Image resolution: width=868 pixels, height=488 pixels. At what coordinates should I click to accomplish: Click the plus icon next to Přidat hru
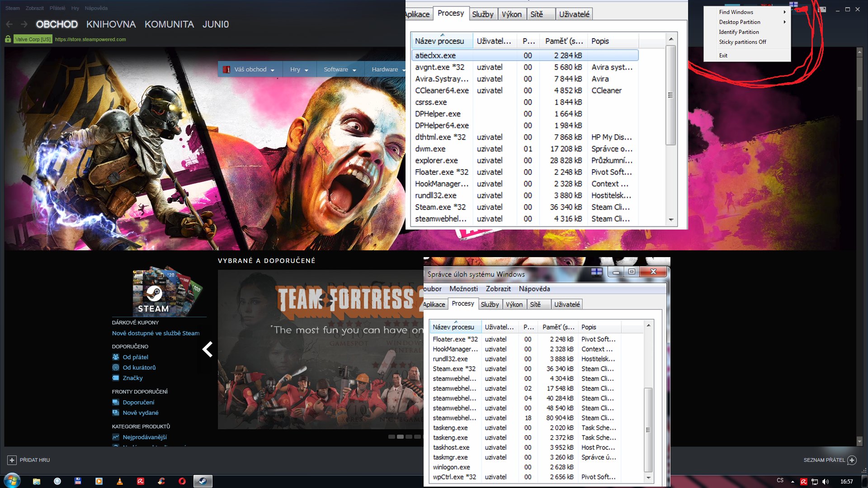pyautogui.click(x=12, y=460)
